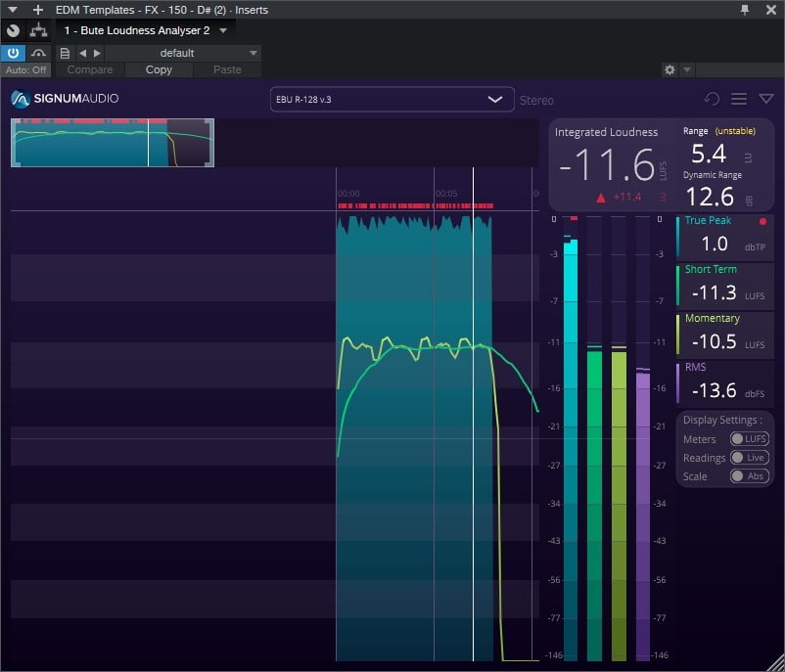The width and height of the screenshot is (785, 672).
Task: Open the plugin hamburger menu
Action: click(739, 99)
